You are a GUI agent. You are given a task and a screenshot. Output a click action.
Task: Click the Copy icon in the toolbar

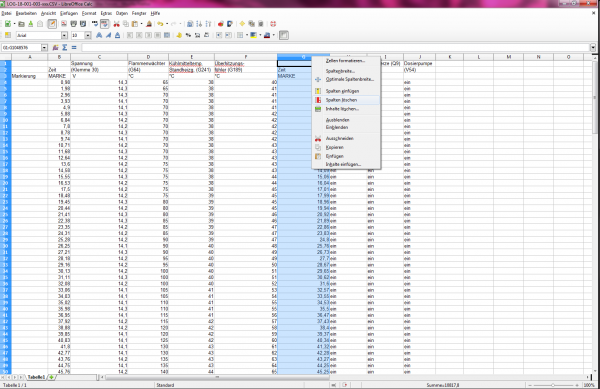(x=126, y=24)
